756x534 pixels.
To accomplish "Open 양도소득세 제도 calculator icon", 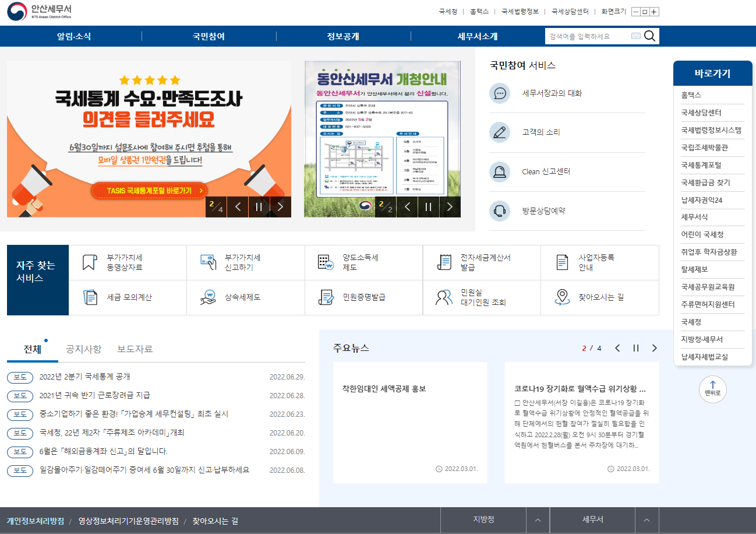I will [x=325, y=262].
